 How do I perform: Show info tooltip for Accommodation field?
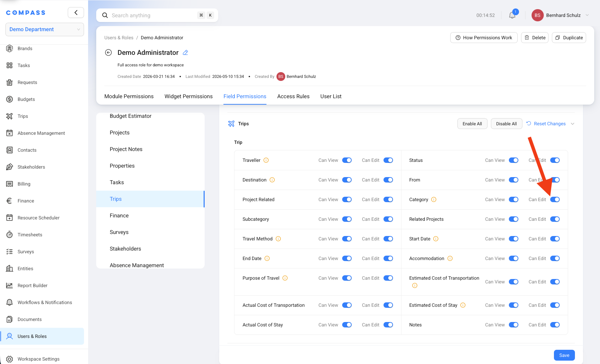tap(450, 258)
